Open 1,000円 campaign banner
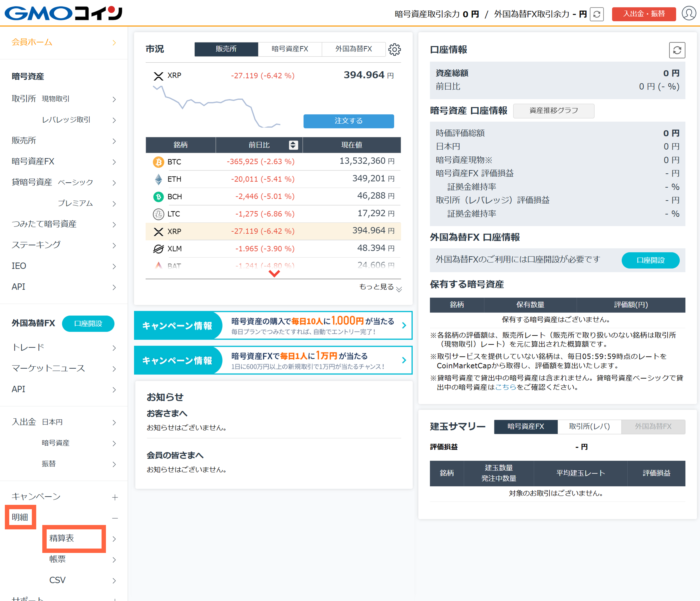This screenshot has height=601, width=700. pyautogui.click(x=273, y=325)
